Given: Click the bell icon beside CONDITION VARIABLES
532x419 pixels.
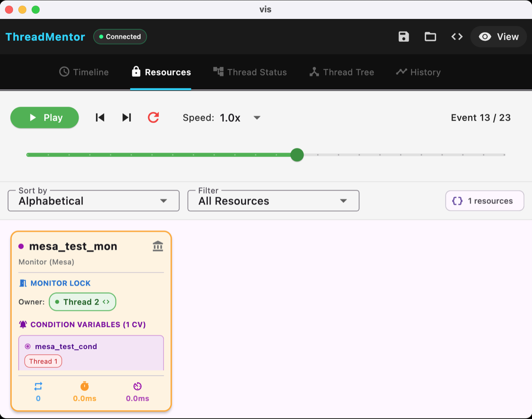Looking at the screenshot, I should [23, 325].
